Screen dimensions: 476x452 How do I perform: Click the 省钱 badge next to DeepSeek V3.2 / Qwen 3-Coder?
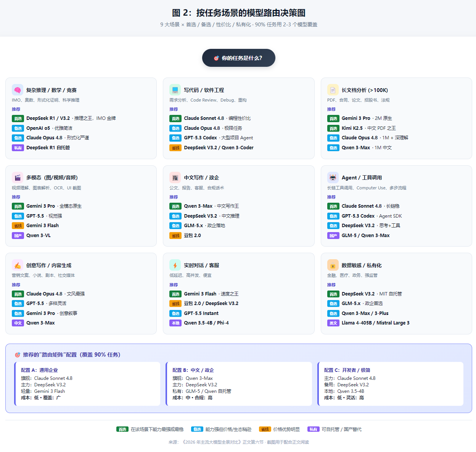(x=175, y=148)
